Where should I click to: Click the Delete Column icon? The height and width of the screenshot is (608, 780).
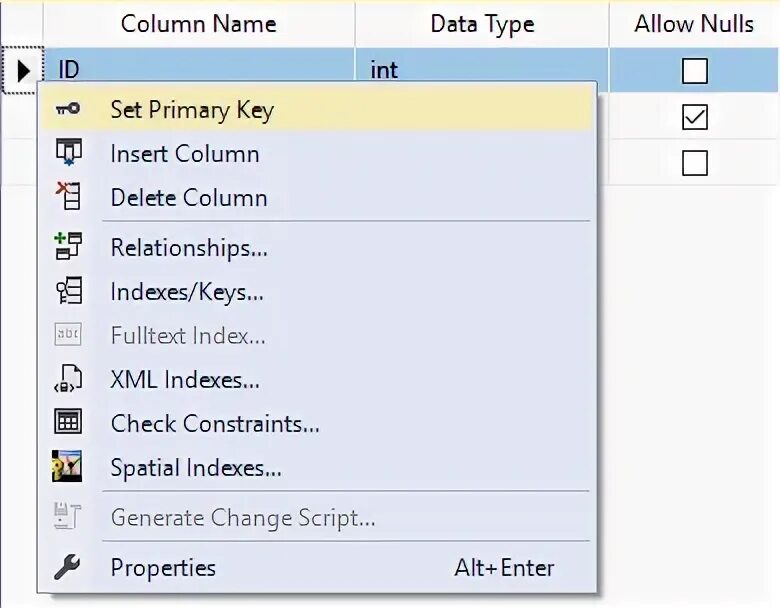point(67,197)
